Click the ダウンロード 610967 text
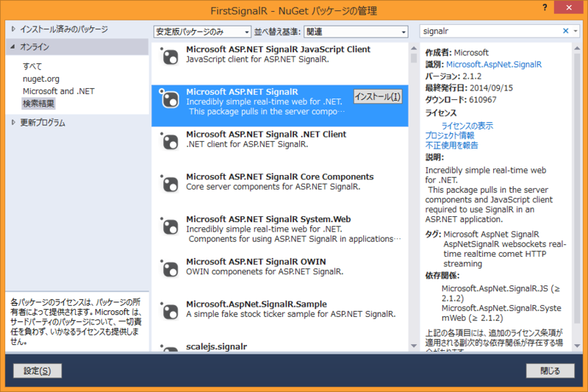Viewport: 588px width, 392px height. 461,100
